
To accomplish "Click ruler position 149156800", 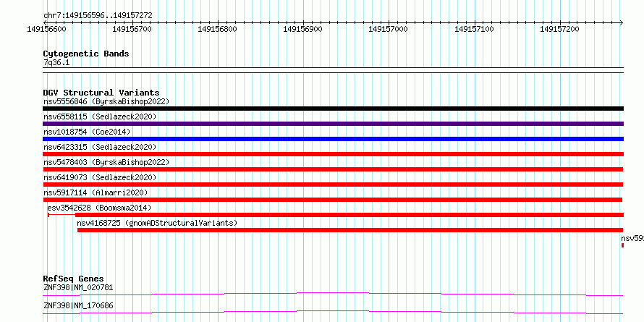I will [x=217, y=29].
